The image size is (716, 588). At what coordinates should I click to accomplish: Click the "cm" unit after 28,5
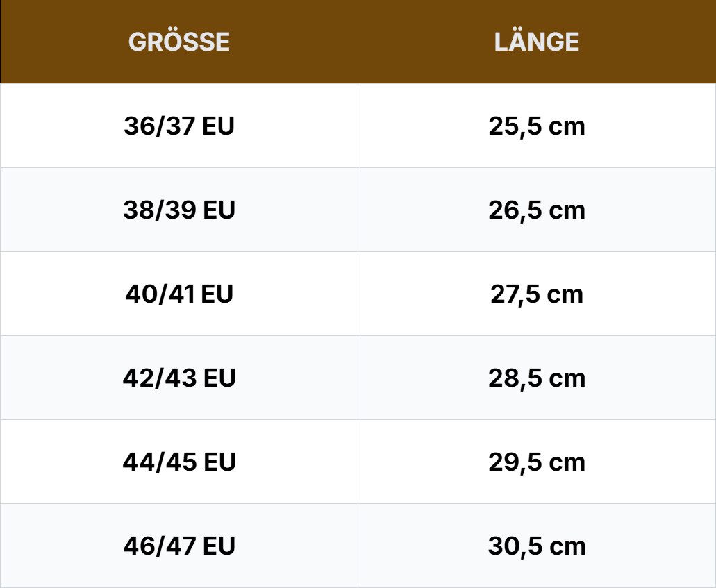[x=567, y=378]
